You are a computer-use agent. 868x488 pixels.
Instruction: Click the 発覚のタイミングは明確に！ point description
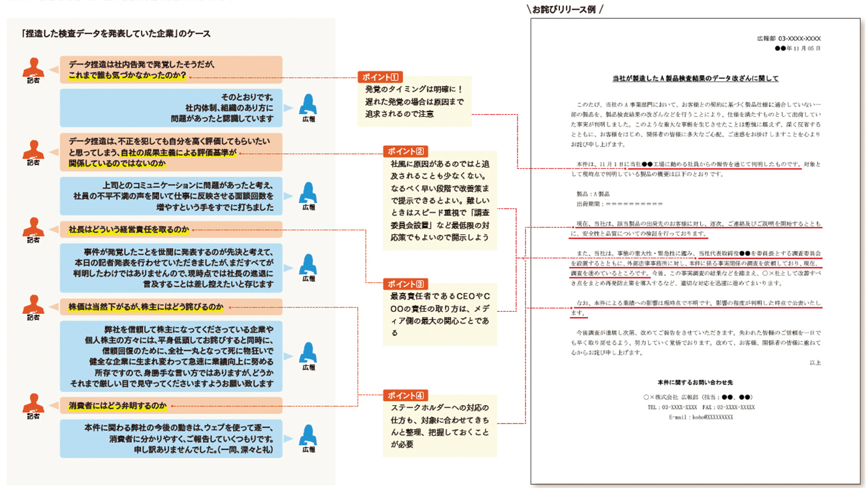(415, 101)
